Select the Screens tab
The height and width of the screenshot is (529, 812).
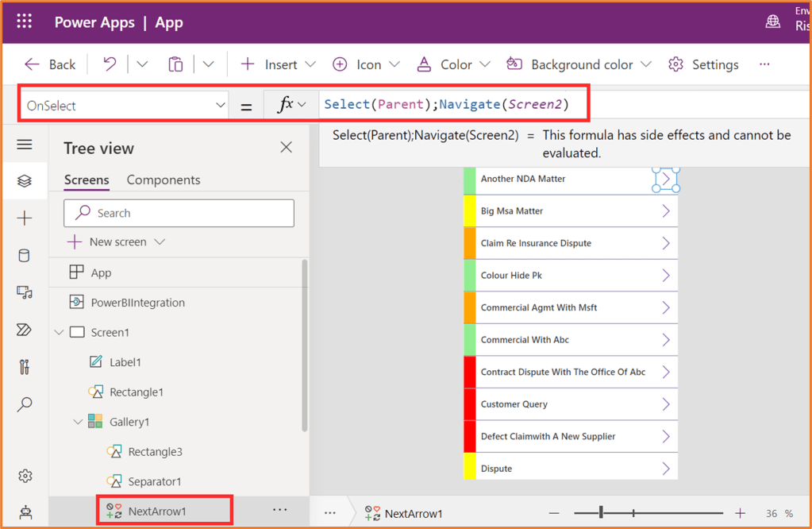[87, 180]
